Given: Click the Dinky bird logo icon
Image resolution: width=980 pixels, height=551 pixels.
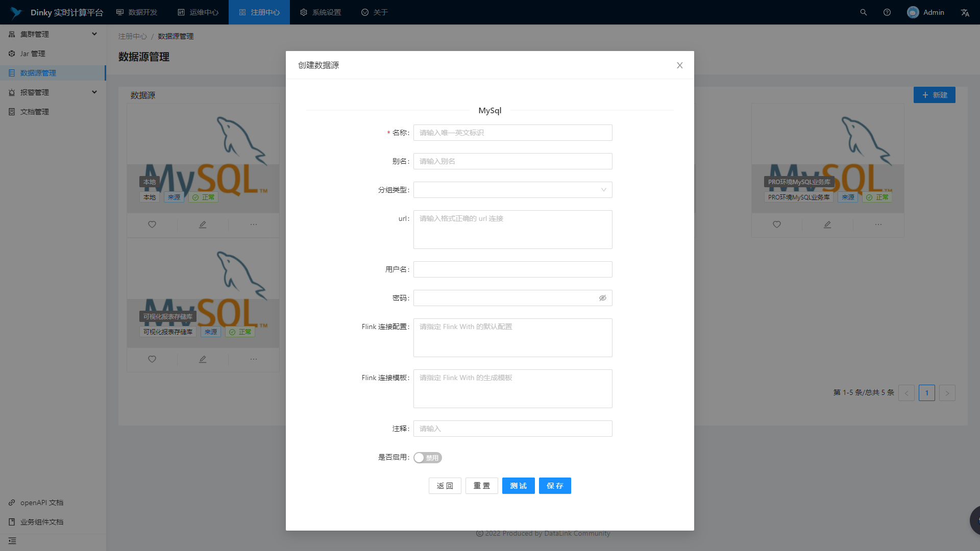Looking at the screenshot, I should pyautogui.click(x=16, y=12).
